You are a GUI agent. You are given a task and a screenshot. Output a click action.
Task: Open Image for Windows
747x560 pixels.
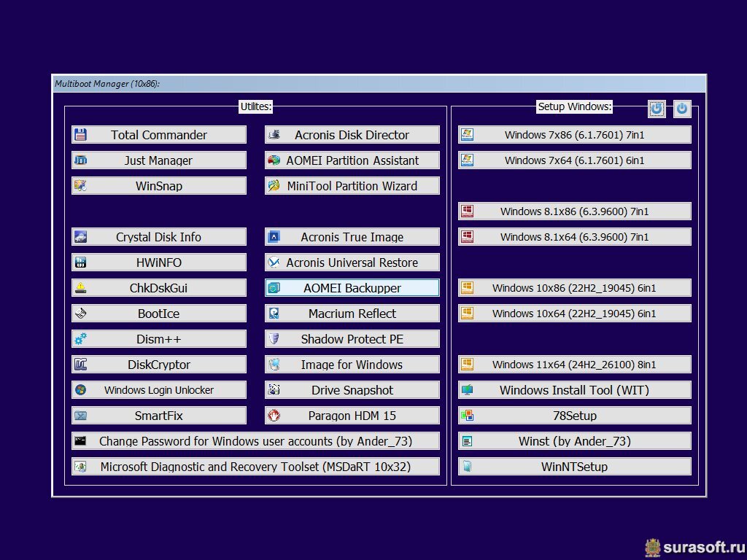(352, 365)
